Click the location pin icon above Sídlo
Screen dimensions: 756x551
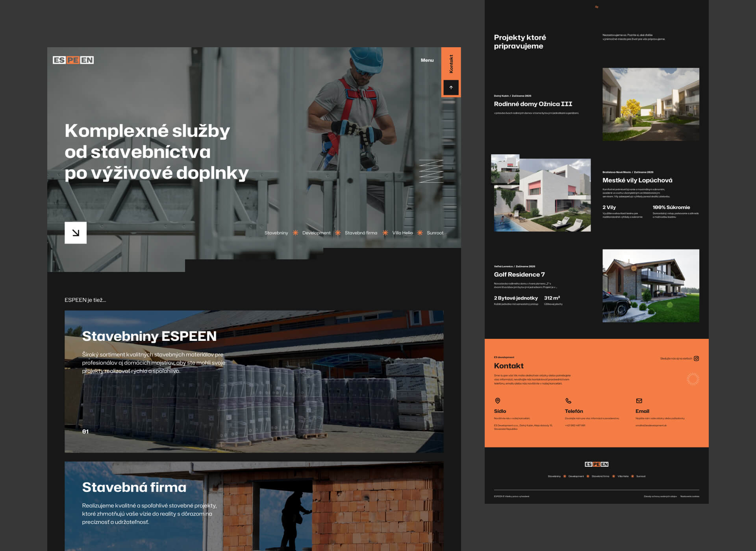[x=497, y=401]
